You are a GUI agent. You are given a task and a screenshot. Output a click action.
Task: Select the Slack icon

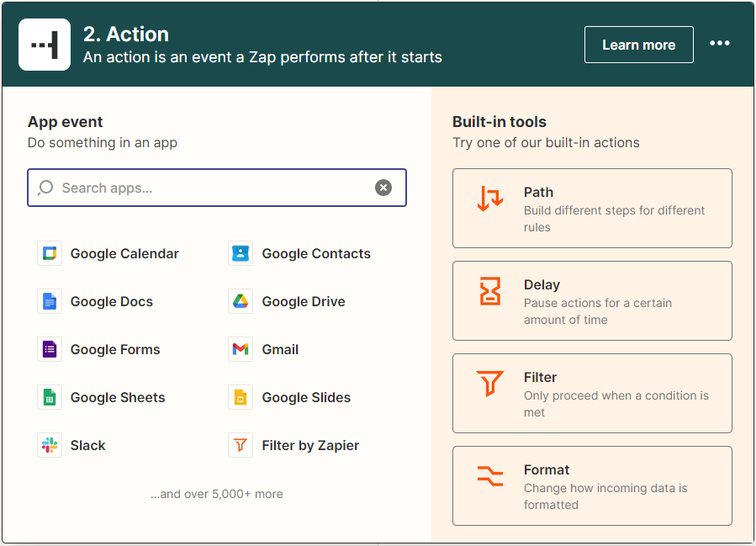pos(50,445)
